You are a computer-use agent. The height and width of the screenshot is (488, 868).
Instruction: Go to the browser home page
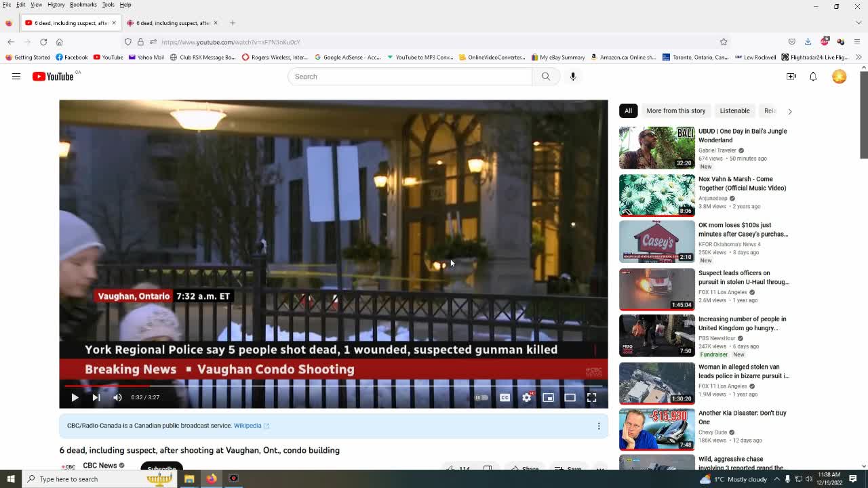pyautogui.click(x=60, y=42)
